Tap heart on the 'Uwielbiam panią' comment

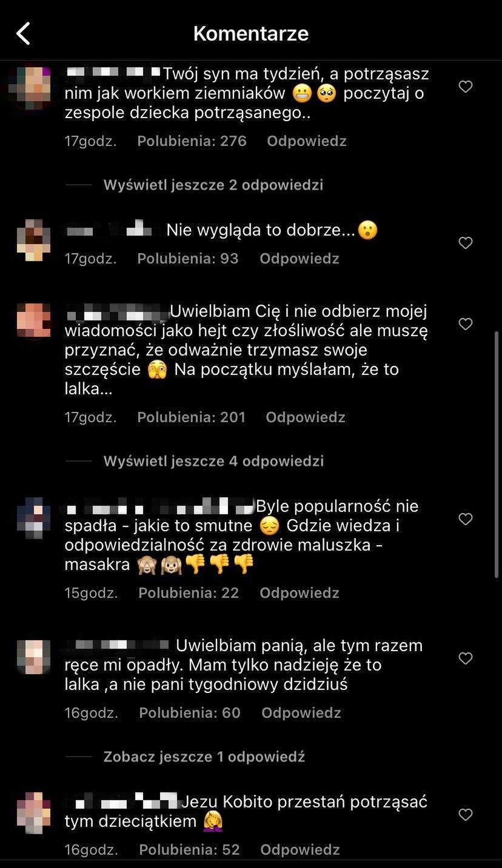466,658
